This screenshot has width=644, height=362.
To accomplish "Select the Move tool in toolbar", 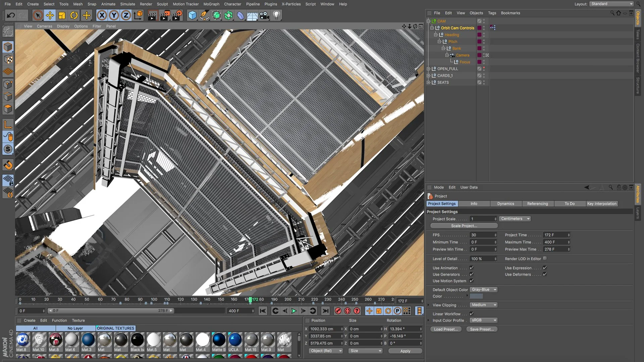I will tap(50, 15).
